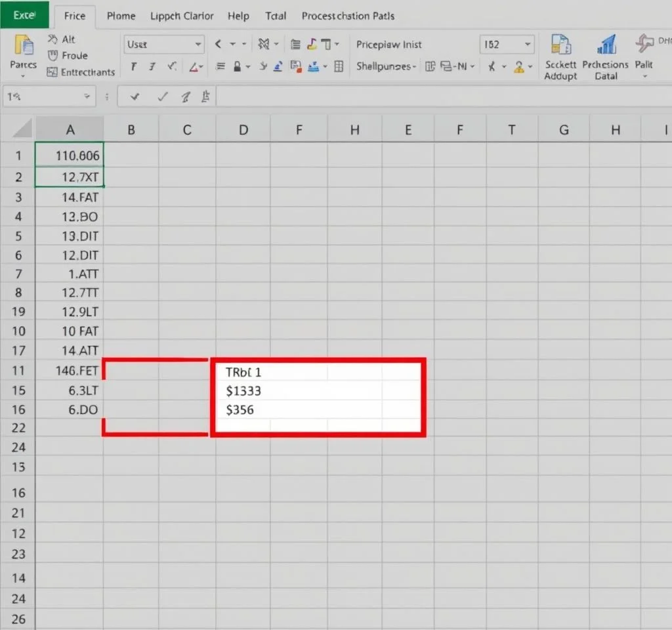Open the red underlined font color picker
Image resolution: width=672 pixels, height=630 pixels.
(194, 66)
